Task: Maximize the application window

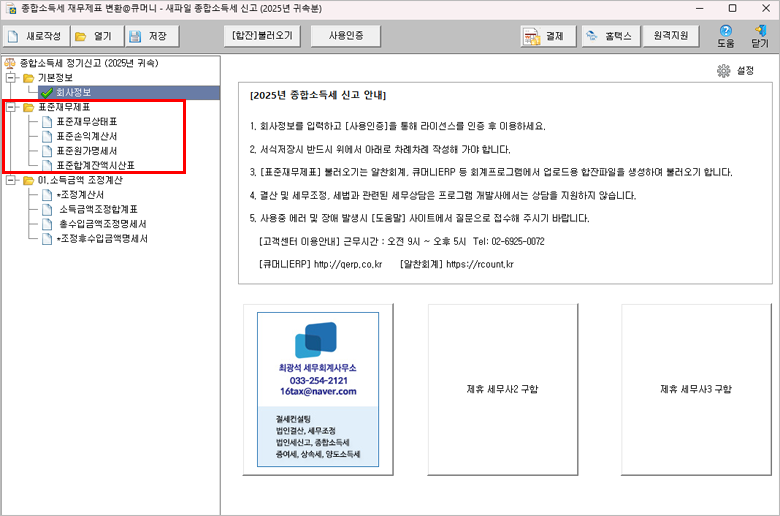Action: point(732,8)
